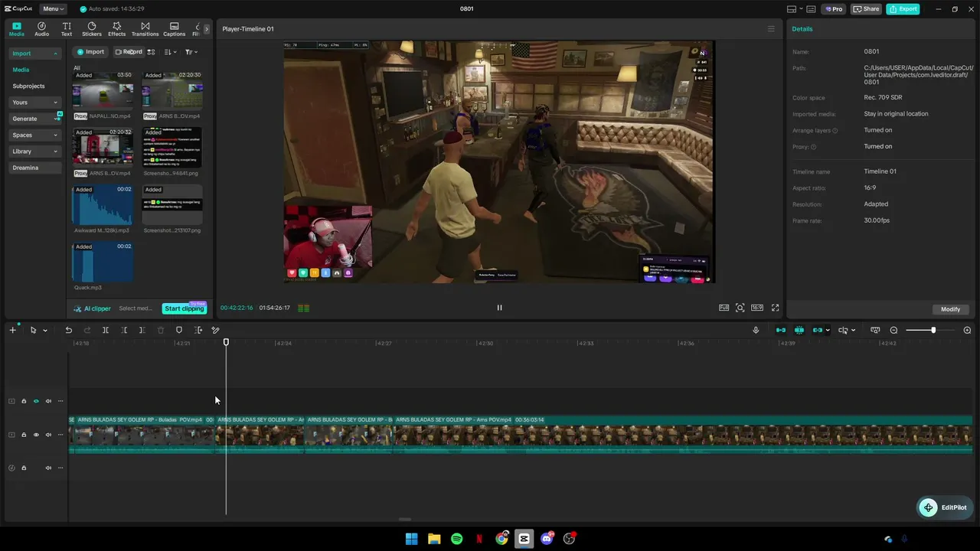Mute the main video track audio

point(48,435)
